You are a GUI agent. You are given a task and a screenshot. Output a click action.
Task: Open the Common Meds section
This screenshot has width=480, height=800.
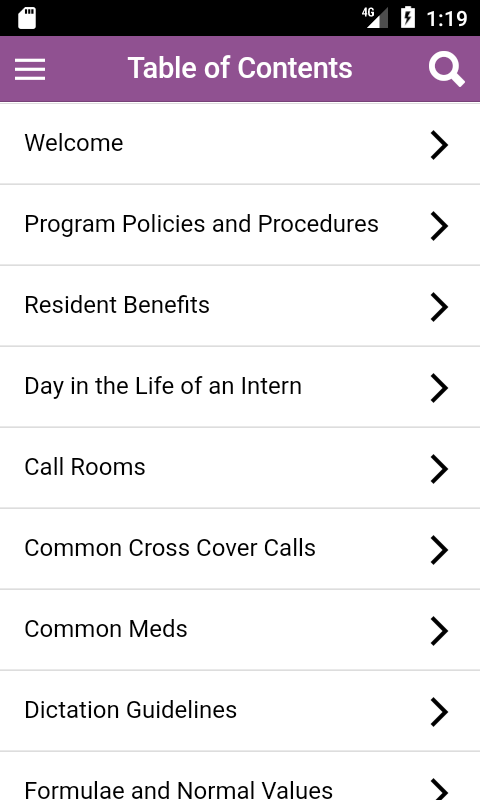240,630
